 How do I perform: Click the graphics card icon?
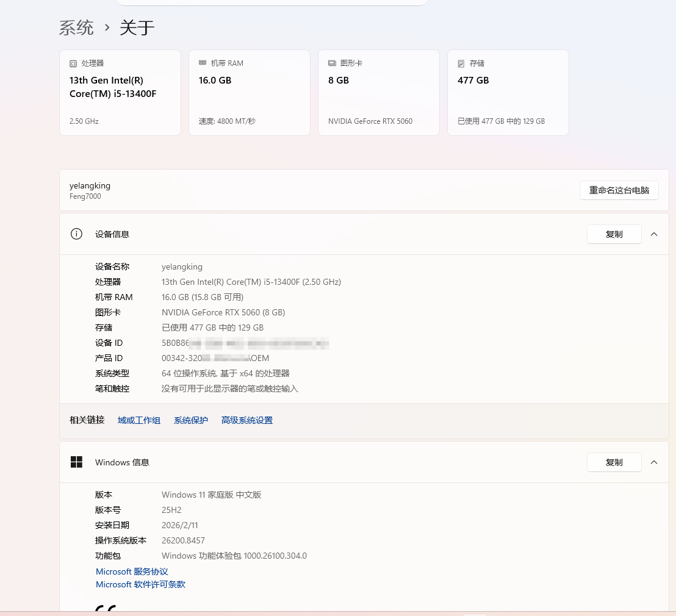[331, 63]
